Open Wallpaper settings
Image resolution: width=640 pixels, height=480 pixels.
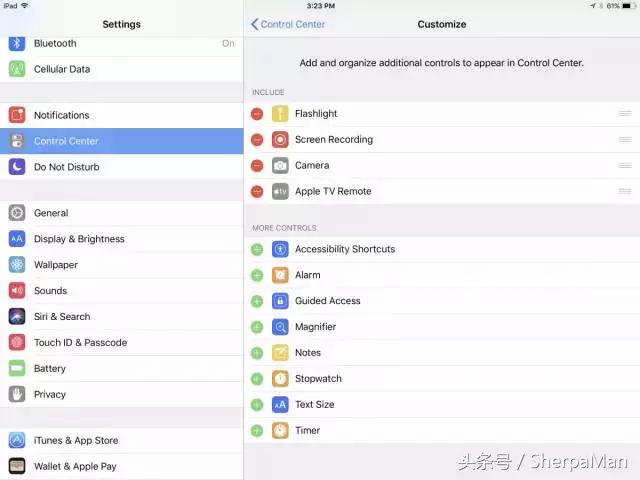point(122,264)
